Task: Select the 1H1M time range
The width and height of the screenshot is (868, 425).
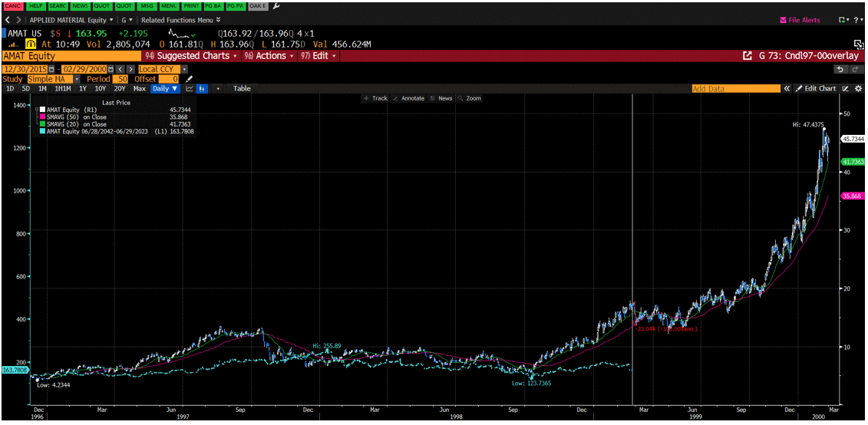Action: [63, 88]
